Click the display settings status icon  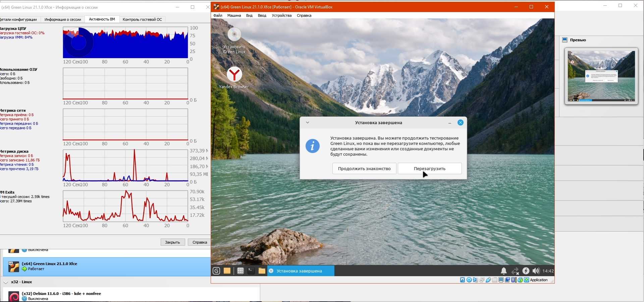pyautogui.click(x=501, y=280)
